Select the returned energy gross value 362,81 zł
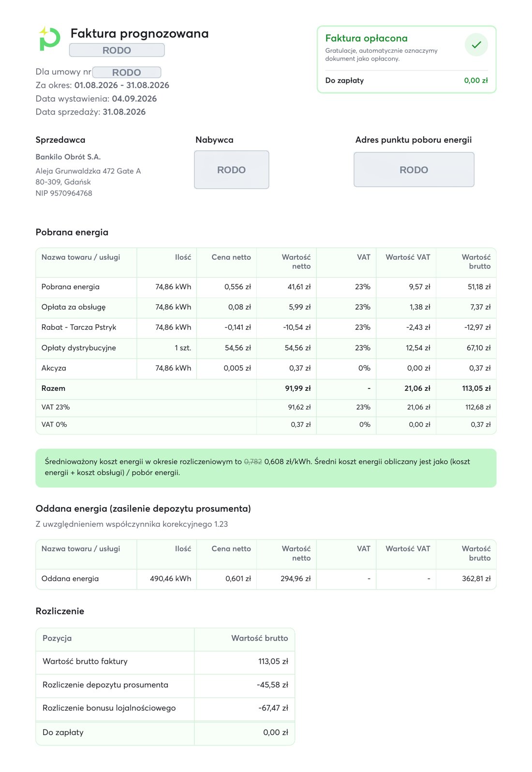The image size is (532, 772). tap(476, 579)
